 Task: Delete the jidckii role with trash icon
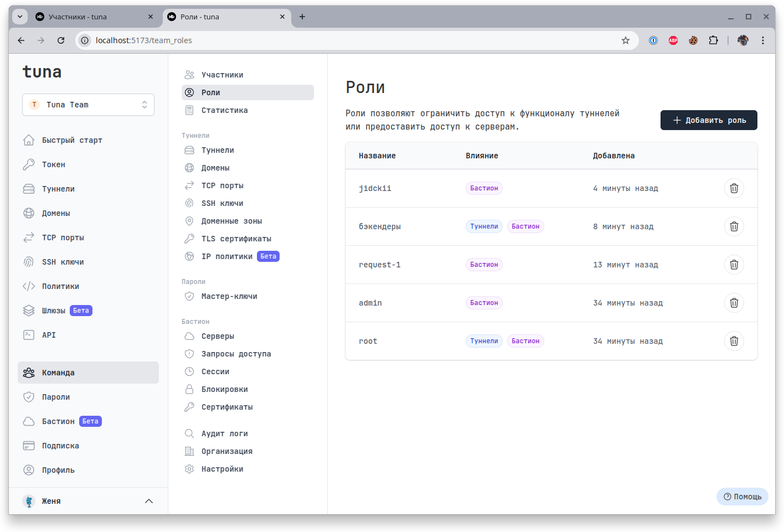click(x=734, y=188)
